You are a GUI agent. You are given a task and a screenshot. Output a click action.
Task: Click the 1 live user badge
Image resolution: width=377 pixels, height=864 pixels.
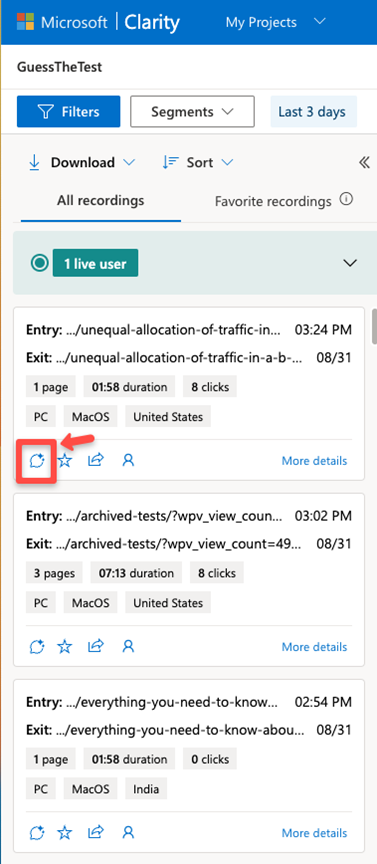[95, 263]
